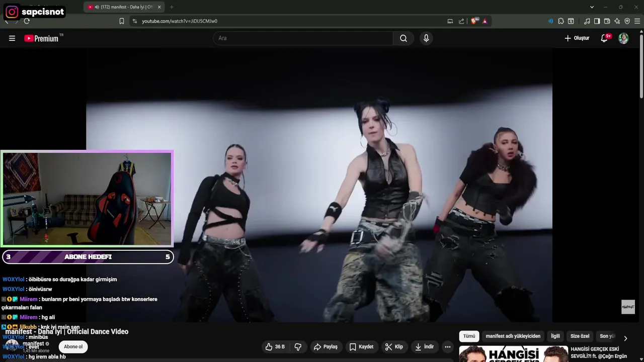Screen dimensions: 644x362
Task: Select the Size özel chip
Action: click(x=580, y=336)
